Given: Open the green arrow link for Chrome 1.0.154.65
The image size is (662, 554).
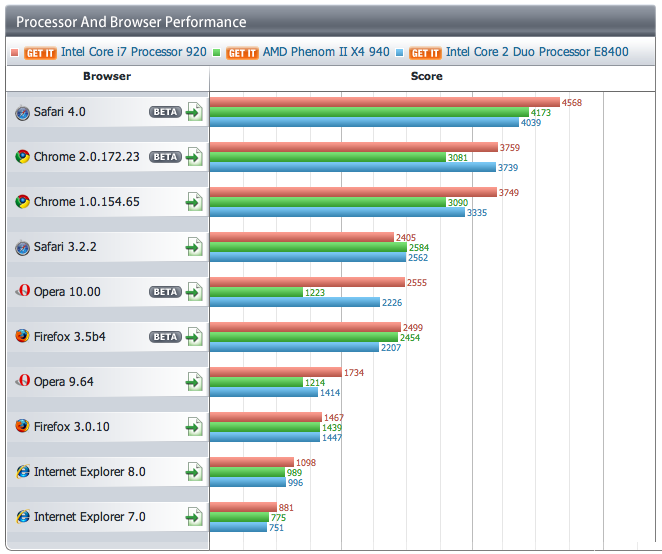Looking at the screenshot, I should 194,202.
